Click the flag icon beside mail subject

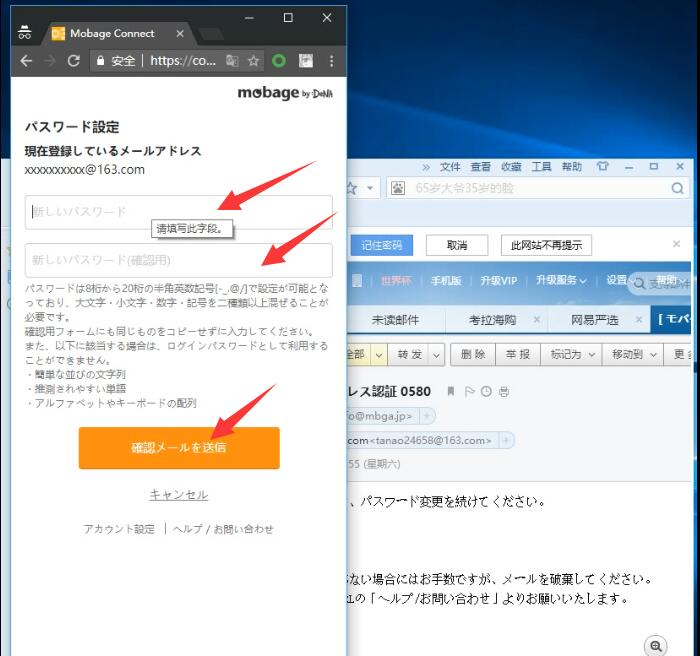469,392
